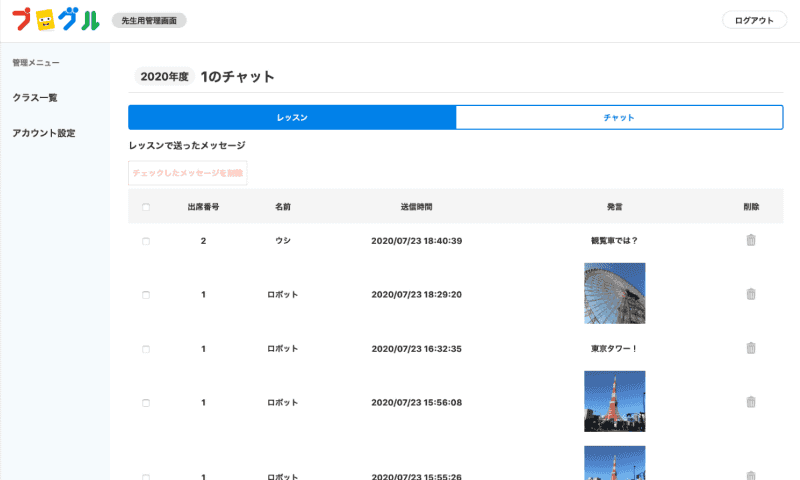Click the 発言 column header
Screen dimensions: 800x480
point(614,207)
